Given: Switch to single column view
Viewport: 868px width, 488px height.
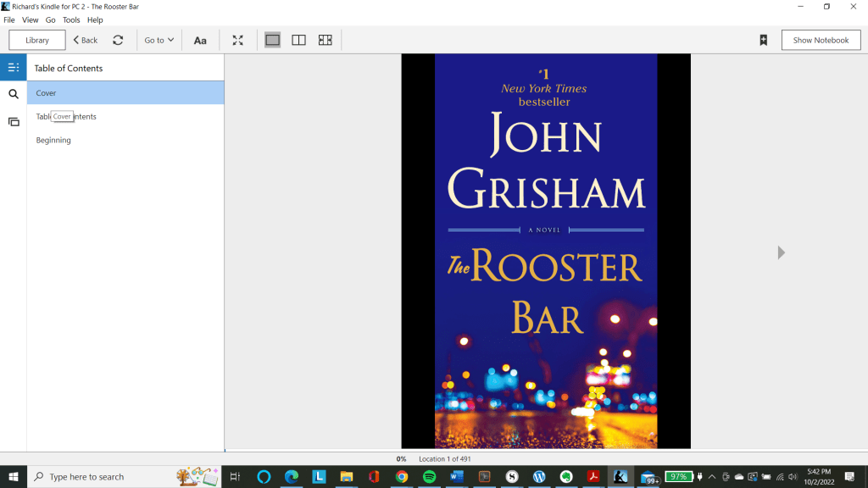Looking at the screenshot, I should click(272, 40).
